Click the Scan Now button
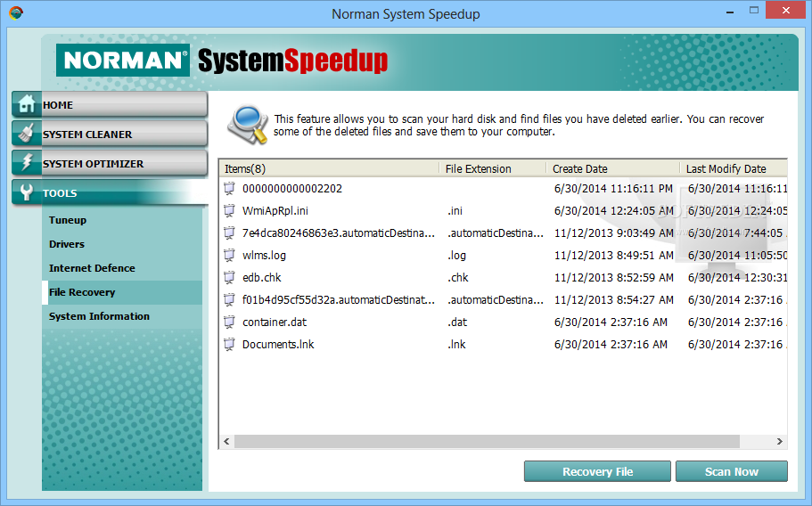The height and width of the screenshot is (506, 812). (x=731, y=471)
